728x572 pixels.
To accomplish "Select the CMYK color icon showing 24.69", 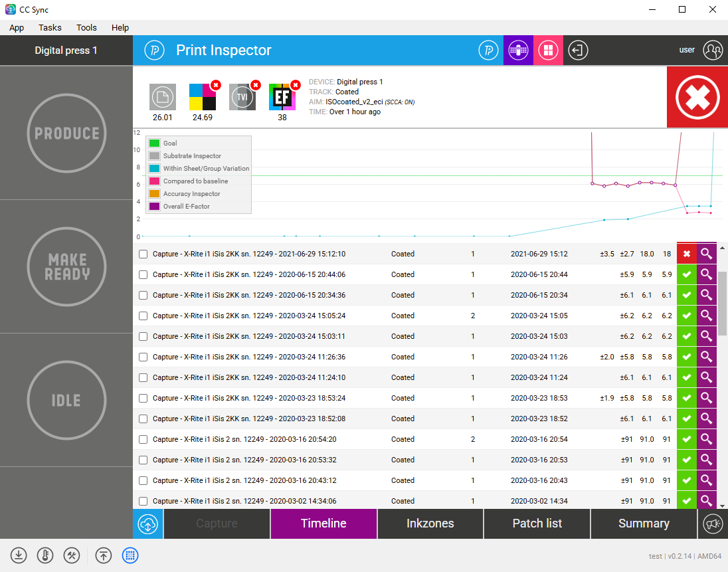I will click(203, 97).
